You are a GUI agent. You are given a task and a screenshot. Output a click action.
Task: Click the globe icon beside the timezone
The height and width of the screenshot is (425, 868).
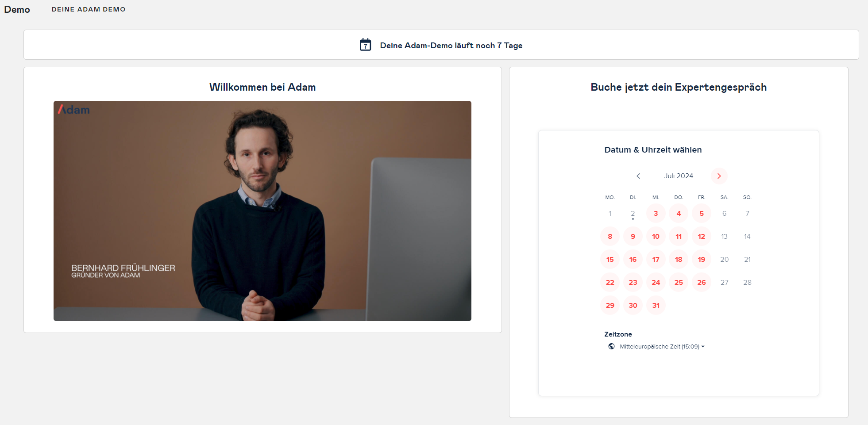tap(611, 346)
